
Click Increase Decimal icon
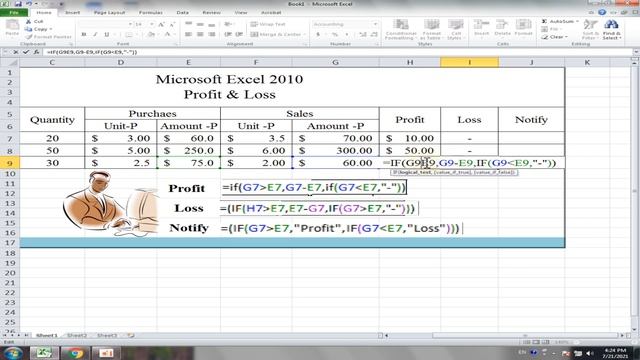tap(362, 35)
